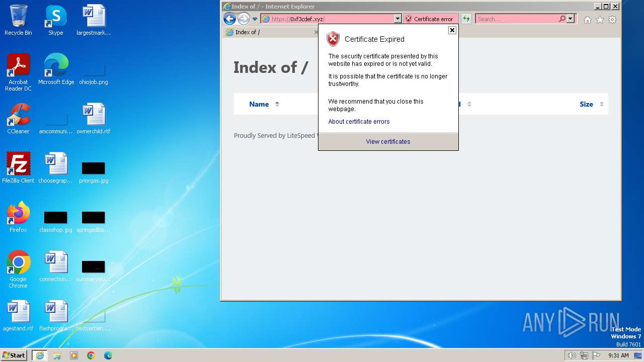
Task: Launch FileZilla Client shortcut
Action: pyautogui.click(x=18, y=168)
